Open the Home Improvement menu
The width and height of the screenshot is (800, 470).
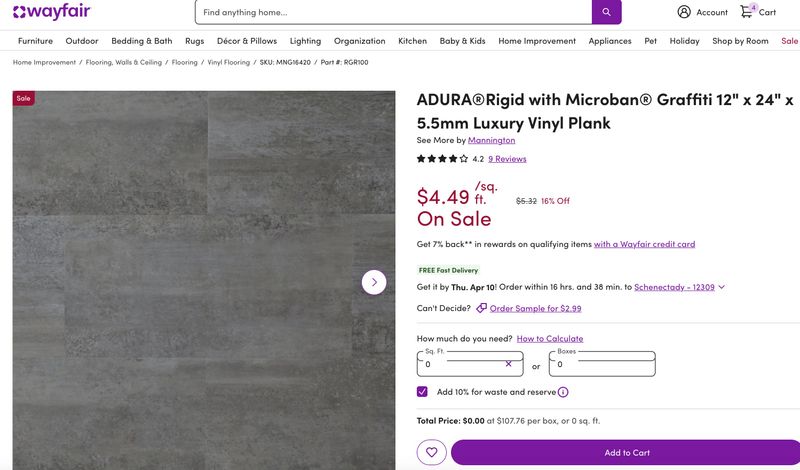(537, 41)
